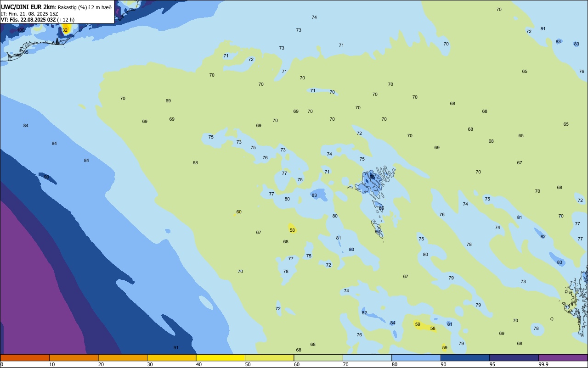Click the legend tick label '0'
This screenshot has width=588, height=368.
click(2, 364)
